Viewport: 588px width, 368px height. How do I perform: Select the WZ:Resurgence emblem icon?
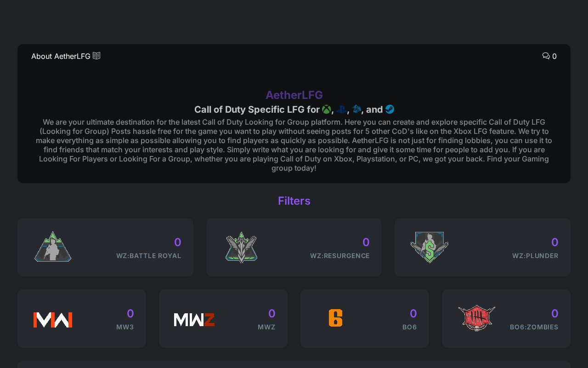click(x=241, y=247)
